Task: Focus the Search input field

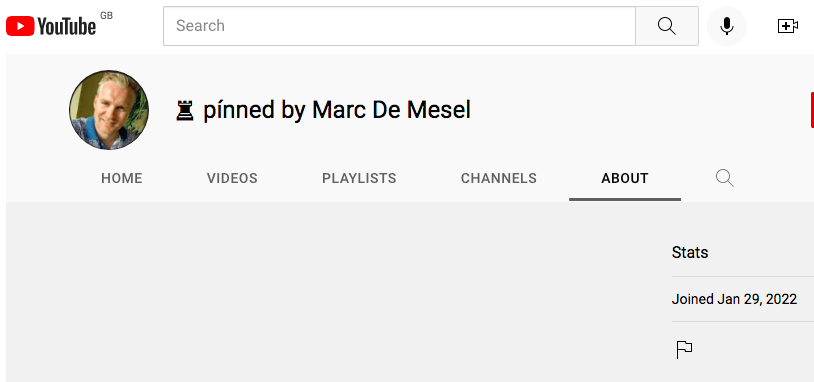Action: pos(399,26)
